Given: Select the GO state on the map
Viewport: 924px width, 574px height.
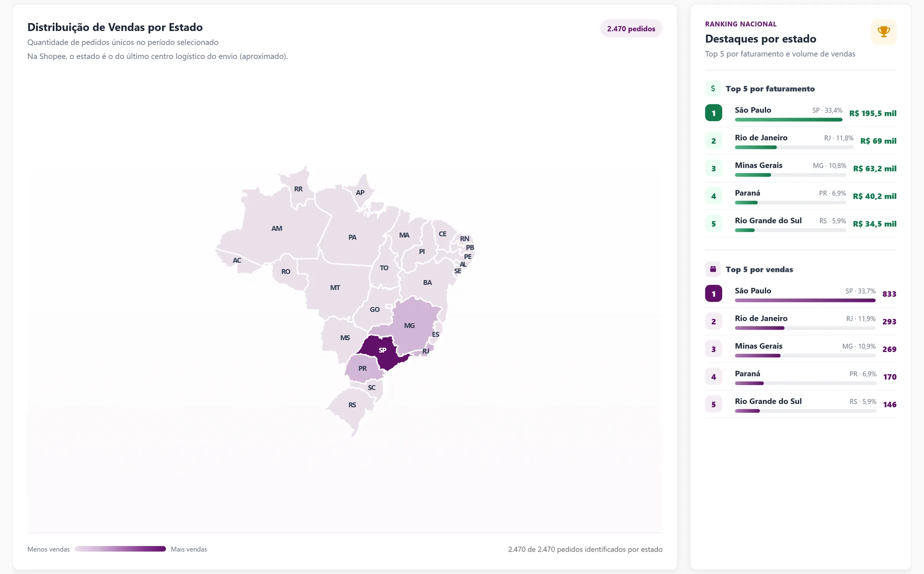Looking at the screenshot, I should tap(374, 309).
